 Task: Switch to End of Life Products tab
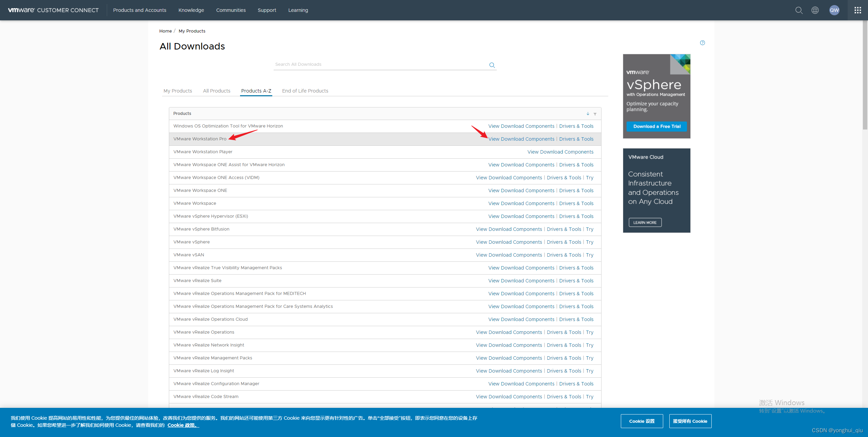click(x=305, y=91)
